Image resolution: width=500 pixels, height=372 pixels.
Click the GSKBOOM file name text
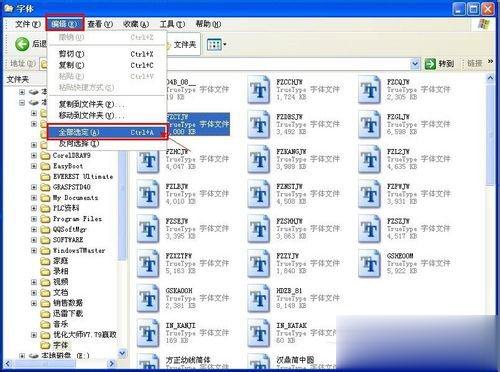(400, 256)
